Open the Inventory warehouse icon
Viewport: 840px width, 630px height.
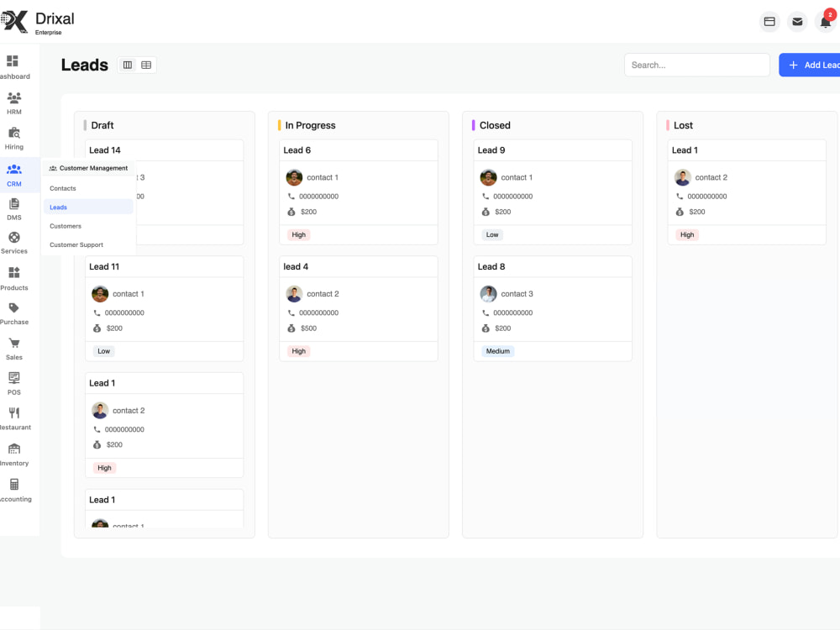point(14,449)
